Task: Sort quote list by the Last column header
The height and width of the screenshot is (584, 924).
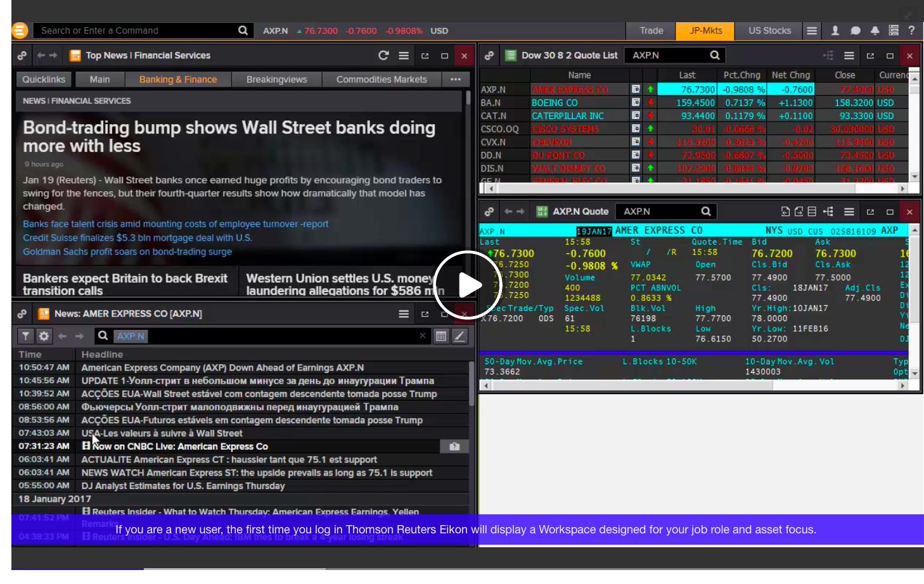Action: tap(687, 75)
